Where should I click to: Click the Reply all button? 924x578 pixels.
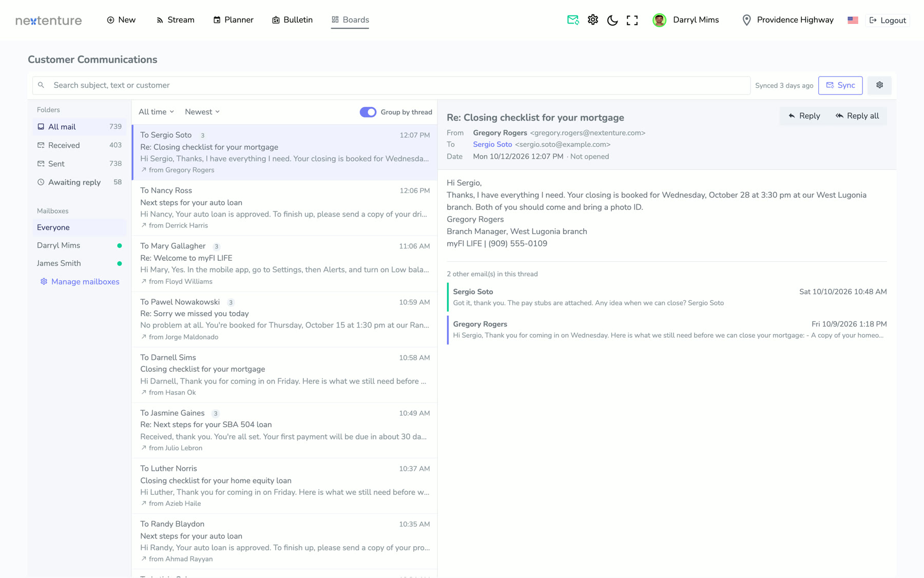coord(857,116)
